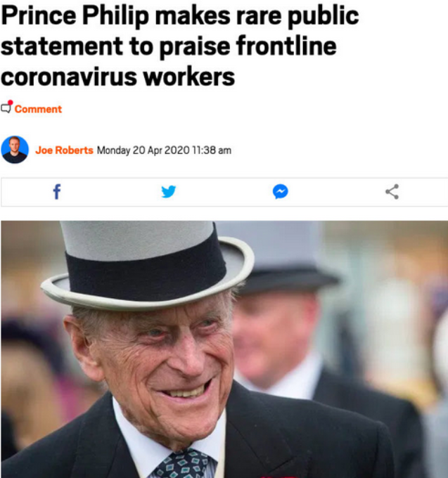Click the comment speech bubble icon
Screen dimensions: 448x478
click(6, 109)
